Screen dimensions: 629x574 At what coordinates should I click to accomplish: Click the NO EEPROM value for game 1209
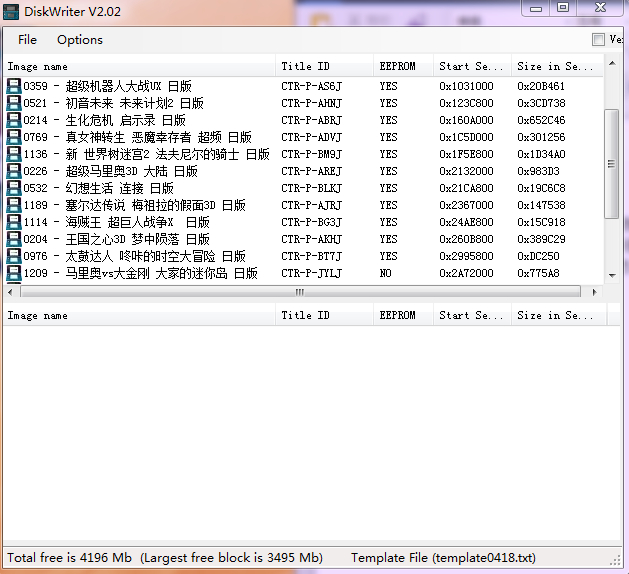tap(386, 273)
